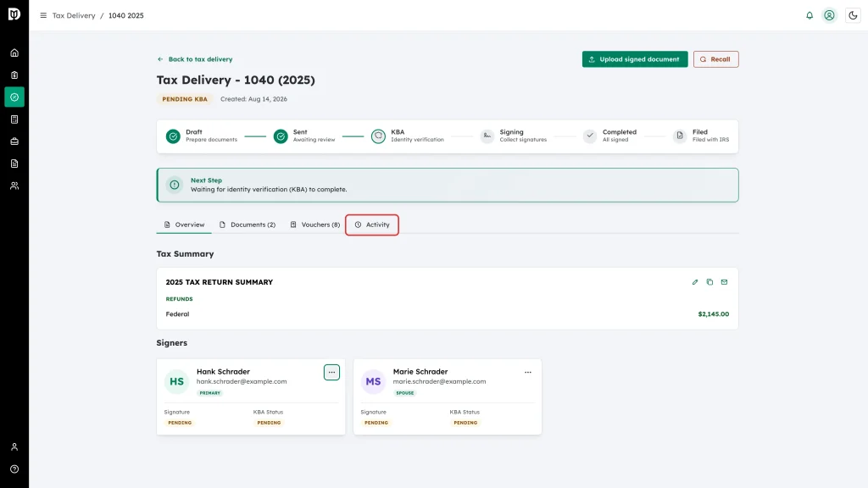The height and width of the screenshot is (488, 868).
Task: Click Hank's KBA Status PENDING badge
Action: (x=269, y=423)
